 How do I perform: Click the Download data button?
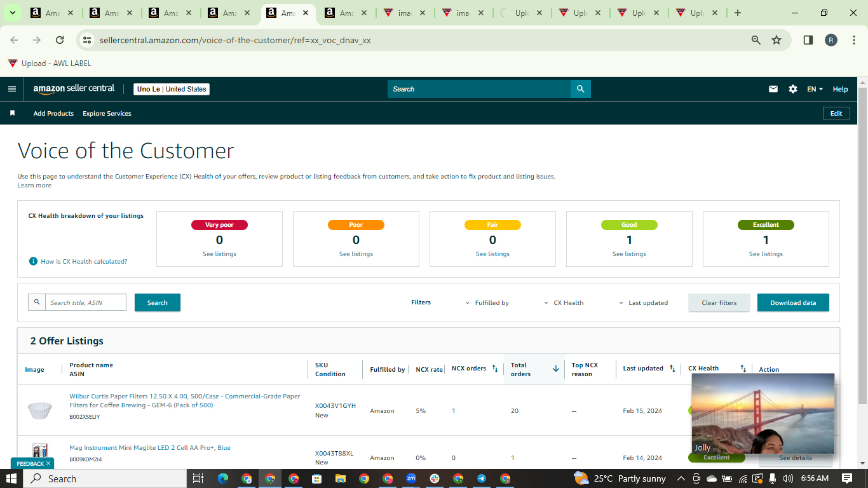tap(793, 302)
